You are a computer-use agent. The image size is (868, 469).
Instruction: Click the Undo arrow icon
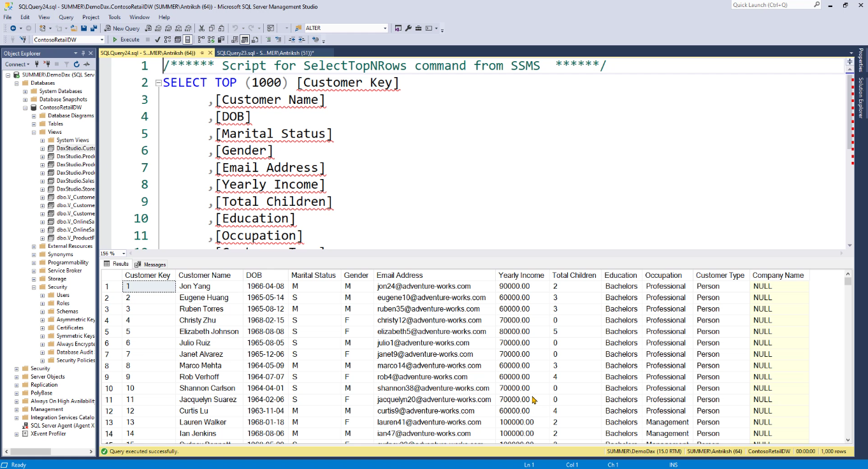coord(235,28)
